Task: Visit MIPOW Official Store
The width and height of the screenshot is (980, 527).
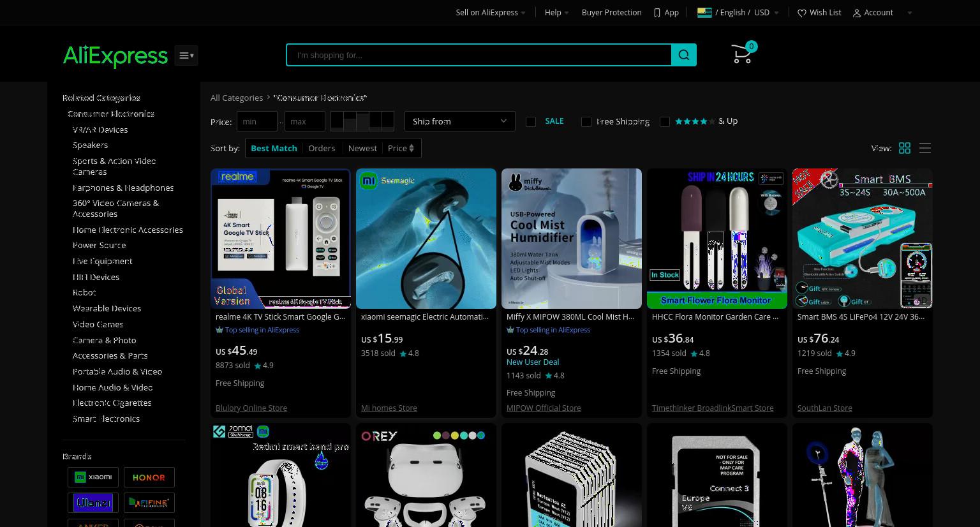Action: [544, 408]
